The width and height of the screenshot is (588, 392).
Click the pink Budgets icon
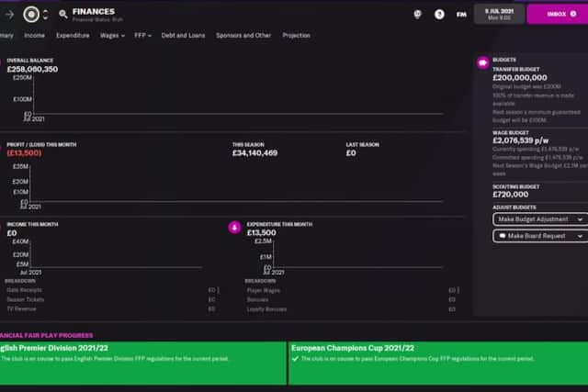pyautogui.click(x=483, y=62)
